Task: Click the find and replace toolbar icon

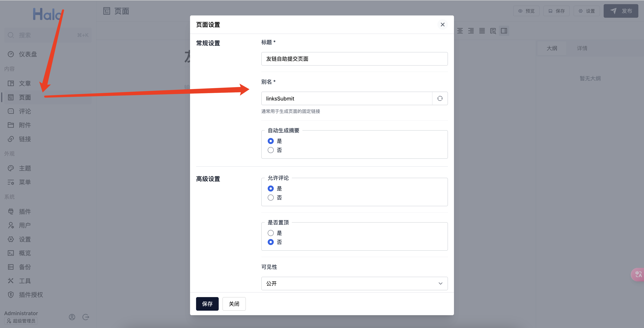Action: (x=493, y=31)
